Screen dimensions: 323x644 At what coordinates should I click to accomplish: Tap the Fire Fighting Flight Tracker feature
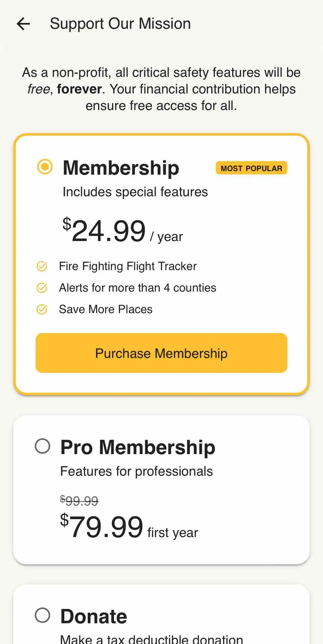pos(128,266)
